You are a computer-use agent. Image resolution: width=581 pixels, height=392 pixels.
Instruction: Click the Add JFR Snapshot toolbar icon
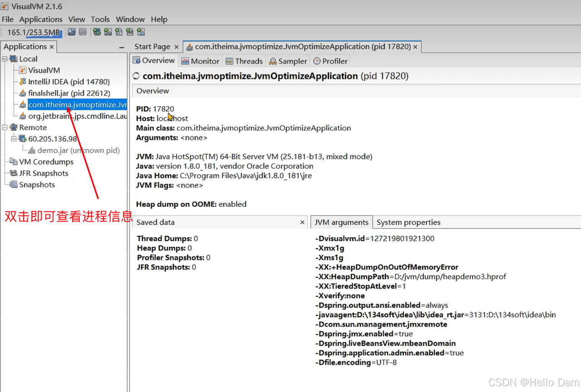tap(129, 32)
